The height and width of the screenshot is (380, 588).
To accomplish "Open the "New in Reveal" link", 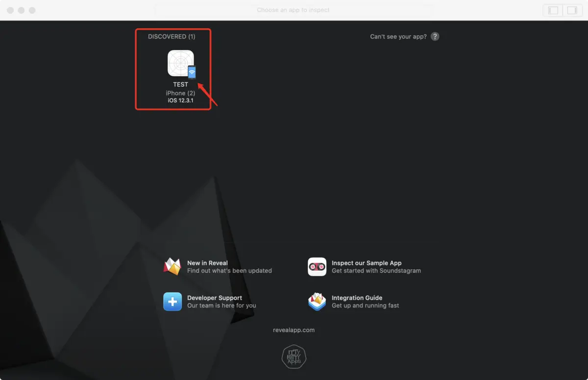I will 207,263.
